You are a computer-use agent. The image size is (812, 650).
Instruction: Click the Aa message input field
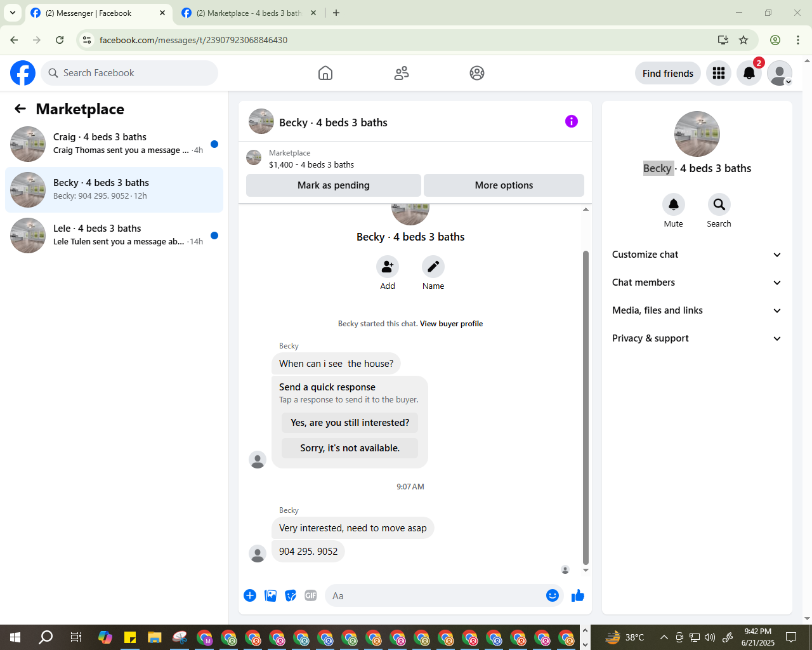pos(434,595)
